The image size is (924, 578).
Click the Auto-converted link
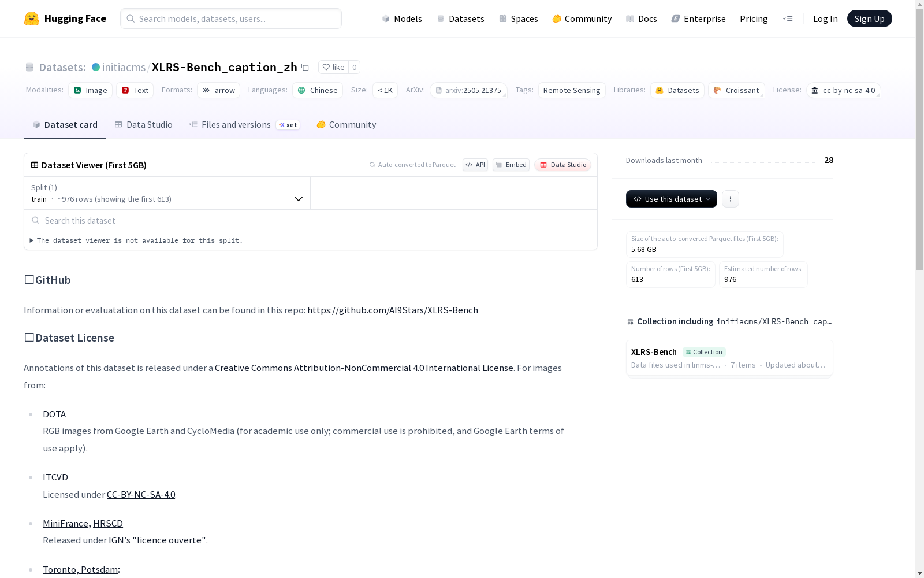coord(401,165)
